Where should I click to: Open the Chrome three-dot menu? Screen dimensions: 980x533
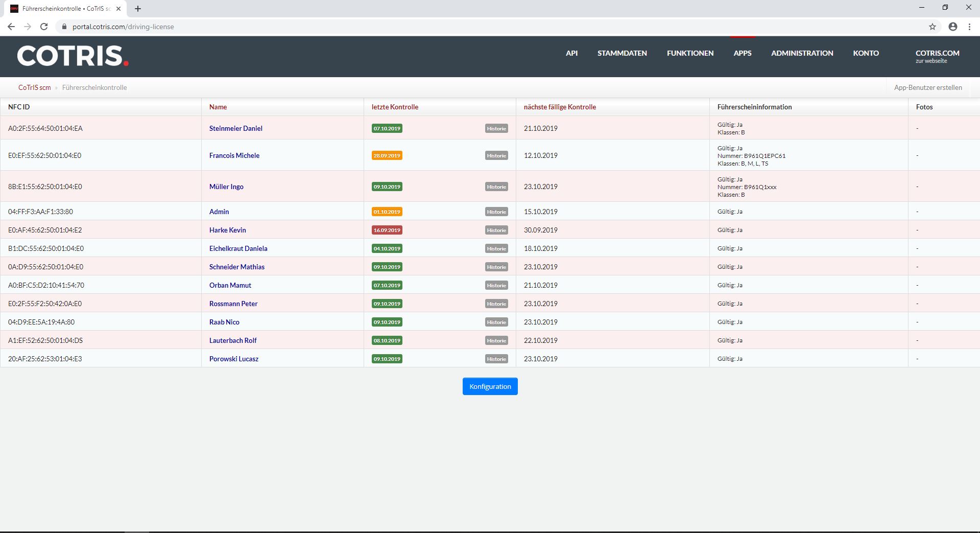(x=969, y=27)
